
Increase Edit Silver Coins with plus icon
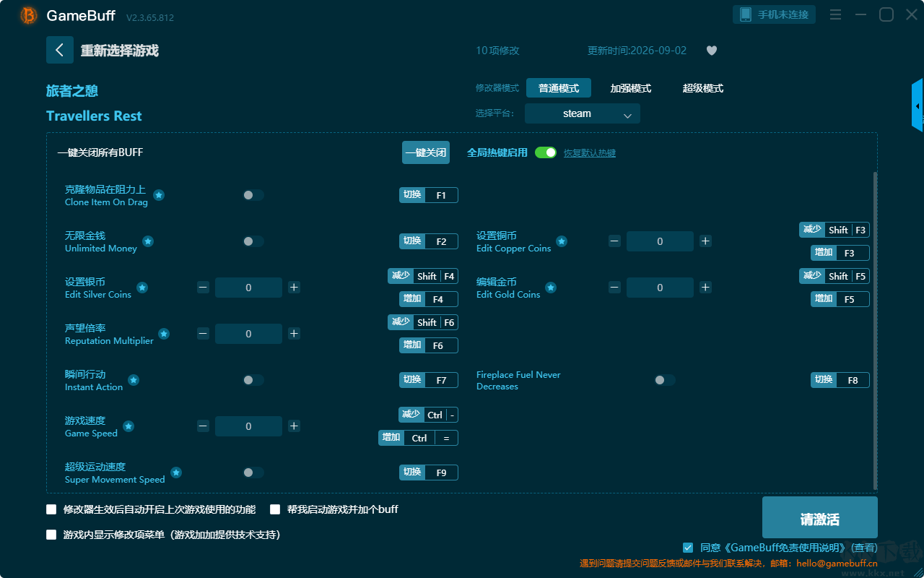(294, 288)
